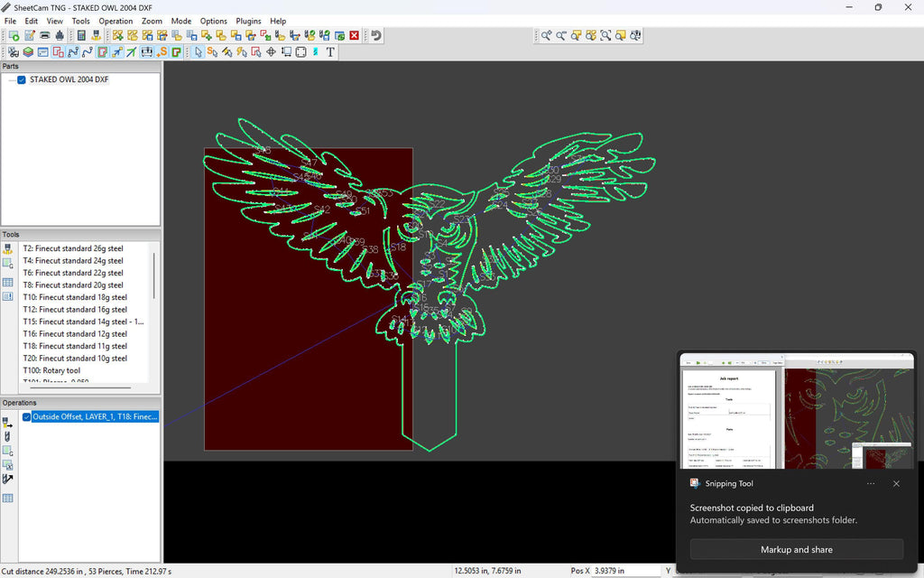Open the Tools menu
The width and height of the screenshot is (924, 578).
click(80, 21)
